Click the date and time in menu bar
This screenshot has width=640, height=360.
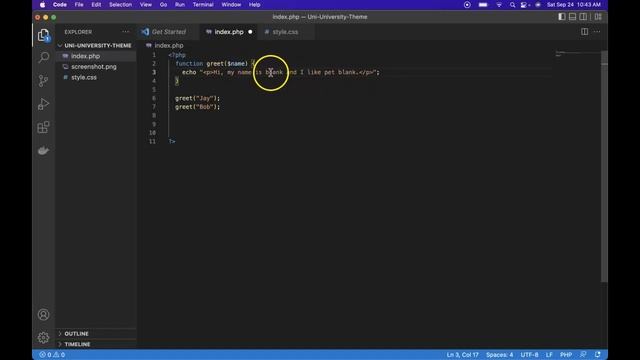point(573,5)
